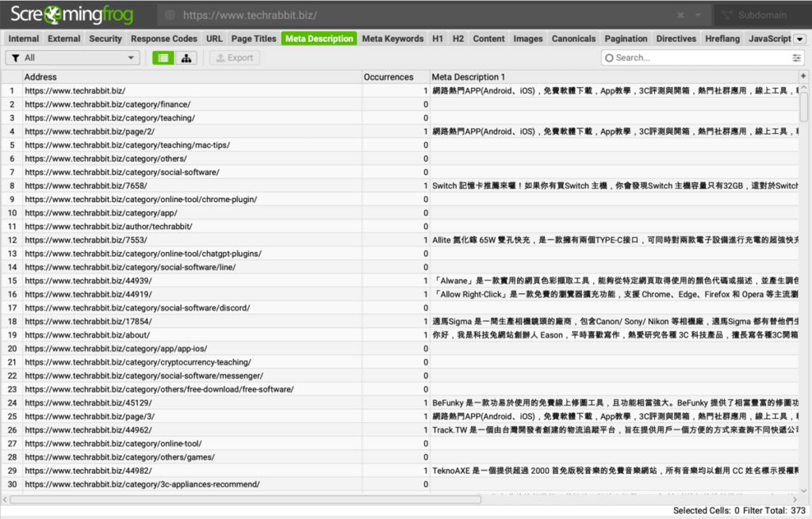Click the BeFunky meta description cell
This screenshot has height=519, width=812.
click(615, 403)
